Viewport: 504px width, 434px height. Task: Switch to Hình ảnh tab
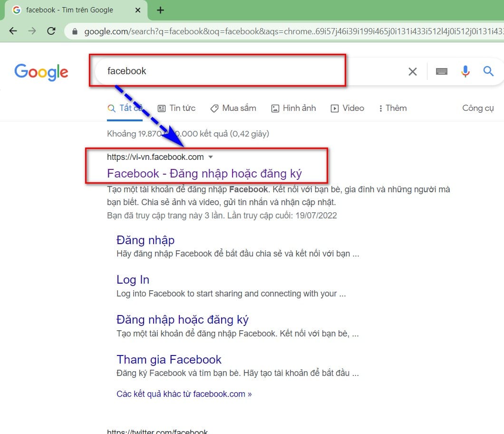tap(294, 108)
